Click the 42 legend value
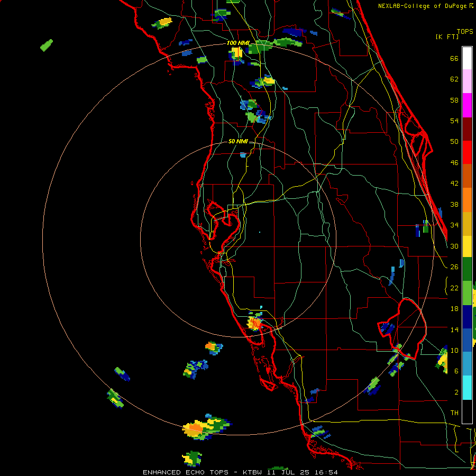This screenshot has height=476, width=476. tap(454, 184)
